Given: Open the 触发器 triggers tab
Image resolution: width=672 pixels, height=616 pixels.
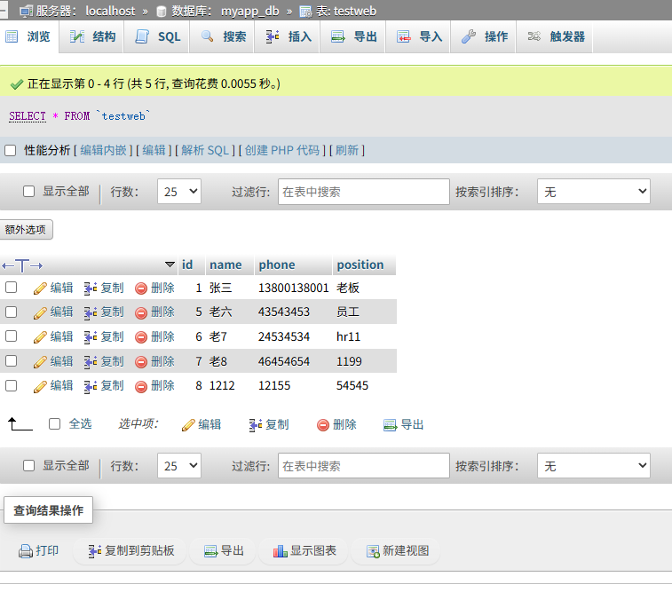Looking at the screenshot, I should tap(555, 37).
